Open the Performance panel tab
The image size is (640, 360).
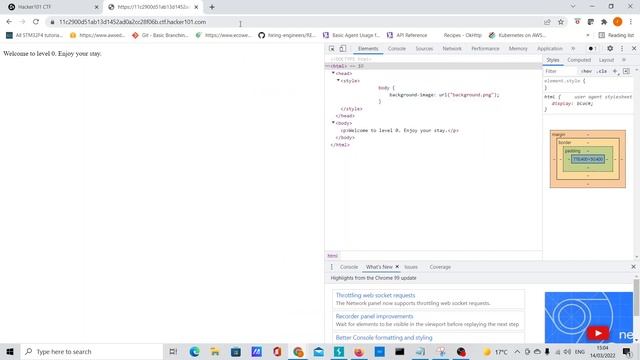click(485, 49)
